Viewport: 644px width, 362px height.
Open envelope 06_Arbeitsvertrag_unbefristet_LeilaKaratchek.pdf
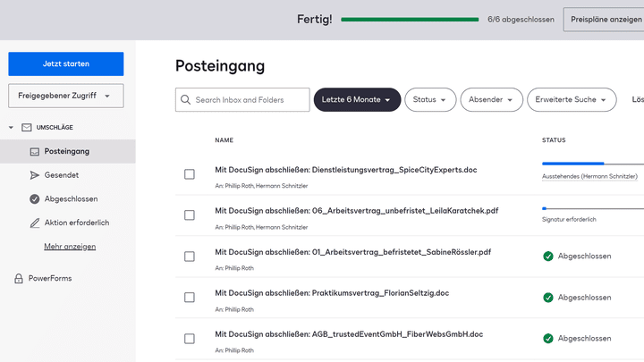(357, 211)
